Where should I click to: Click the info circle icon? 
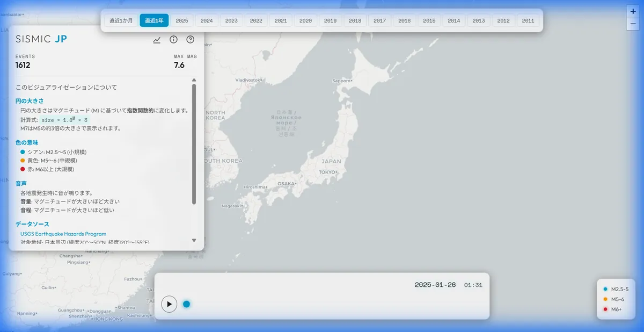pyautogui.click(x=173, y=40)
